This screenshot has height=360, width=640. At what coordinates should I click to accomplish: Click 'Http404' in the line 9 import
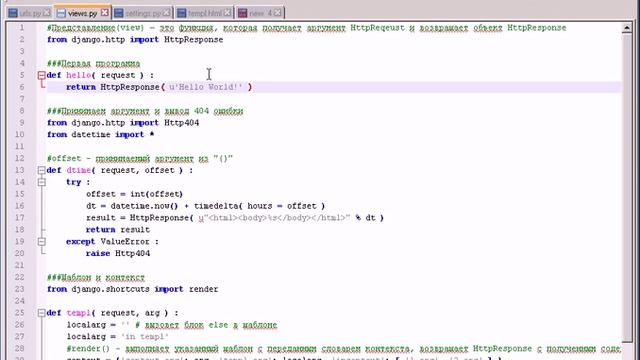pos(182,123)
